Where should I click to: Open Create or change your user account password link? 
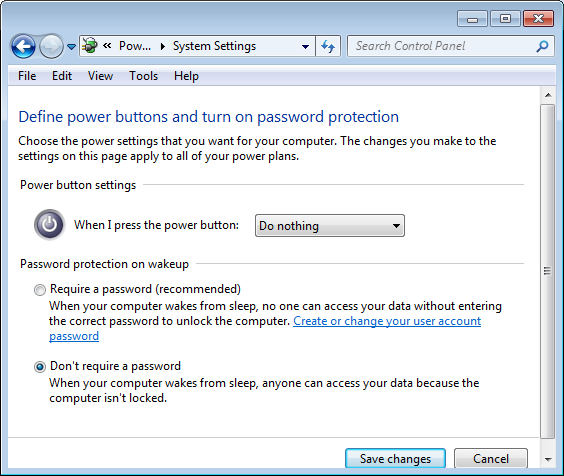(265, 328)
